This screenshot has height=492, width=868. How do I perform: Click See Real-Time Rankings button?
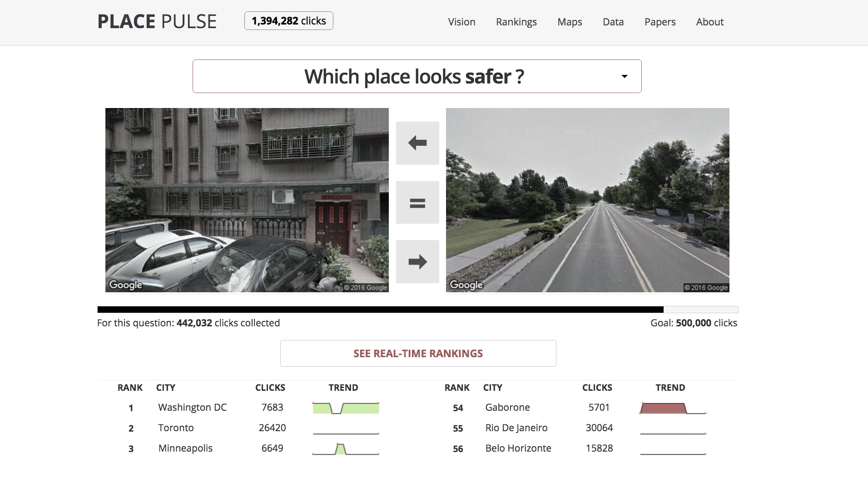click(x=418, y=353)
